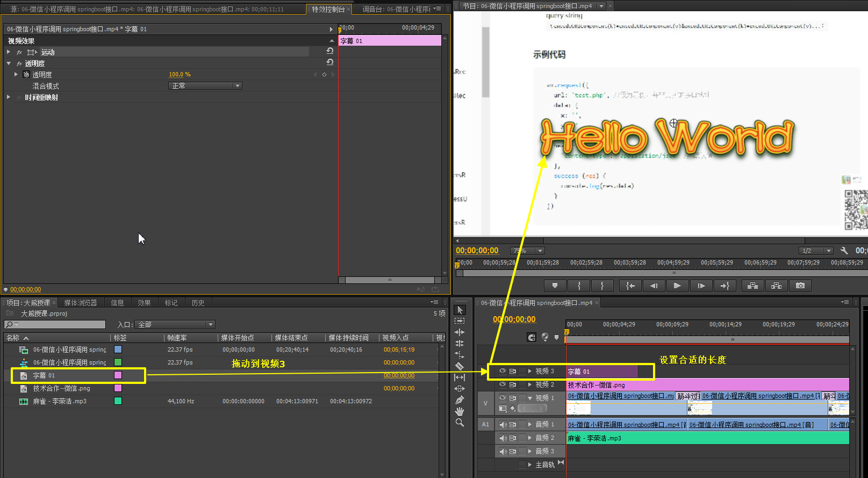Viewport: 868px width, 478px height.
Task: Open 1/2 playback resolution dropdown
Action: point(816,251)
